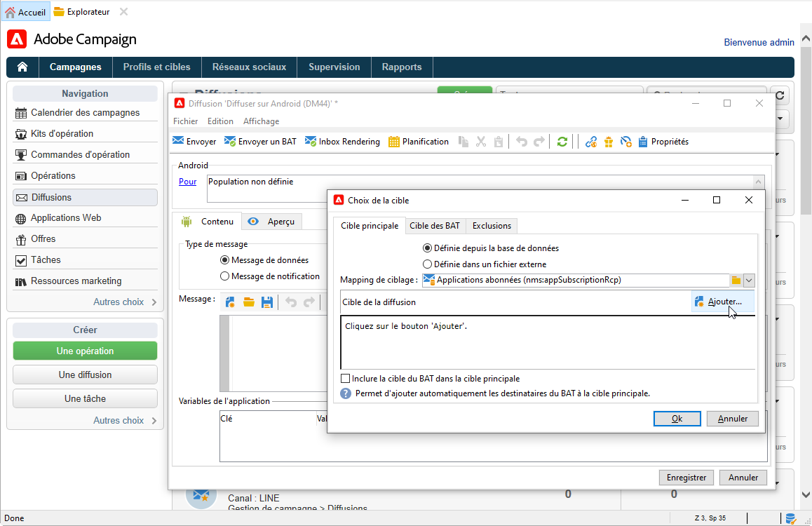This screenshot has height=526, width=812.
Task: Click the new message icon beside Message label
Action: click(x=231, y=302)
